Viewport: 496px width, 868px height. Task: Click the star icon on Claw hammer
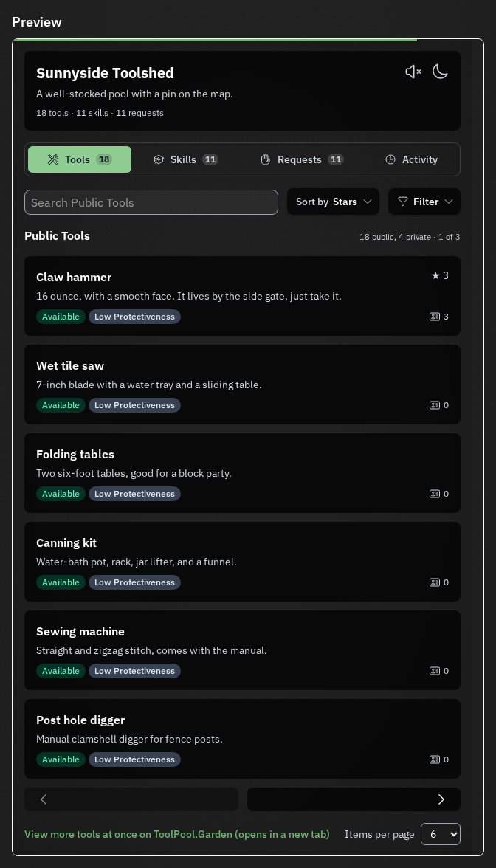coord(435,276)
